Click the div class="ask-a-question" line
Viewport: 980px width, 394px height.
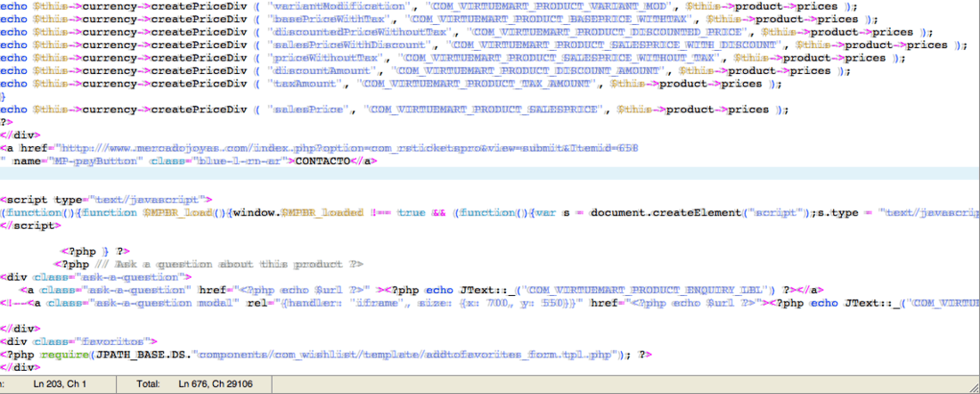[95, 277]
